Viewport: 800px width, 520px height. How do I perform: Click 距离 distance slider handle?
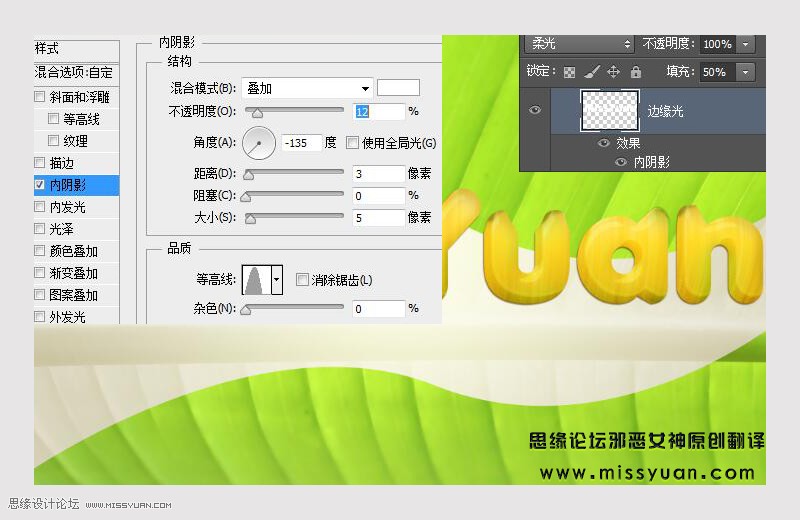[248, 175]
